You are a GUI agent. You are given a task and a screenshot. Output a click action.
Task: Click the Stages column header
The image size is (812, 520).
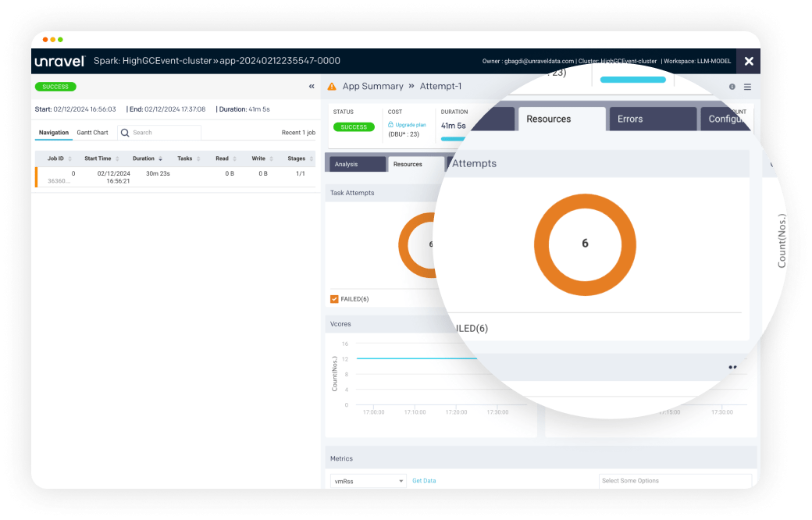pyautogui.click(x=296, y=158)
